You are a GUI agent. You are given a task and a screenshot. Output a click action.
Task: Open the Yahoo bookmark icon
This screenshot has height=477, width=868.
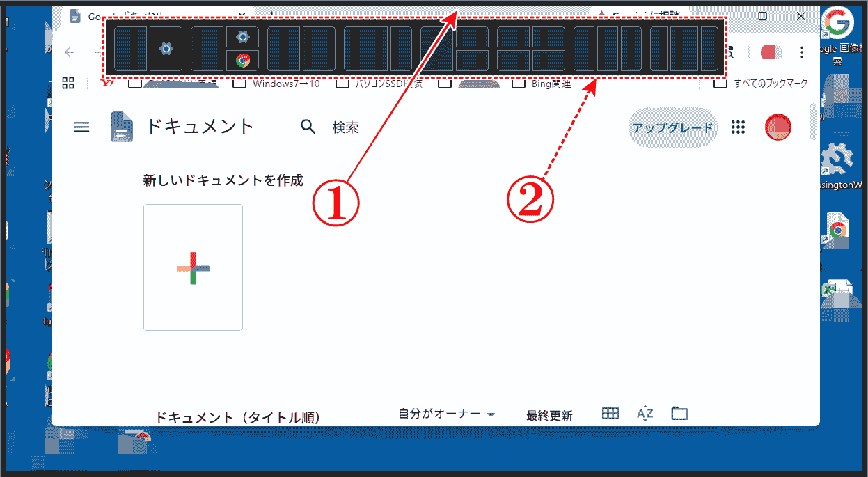(107, 84)
